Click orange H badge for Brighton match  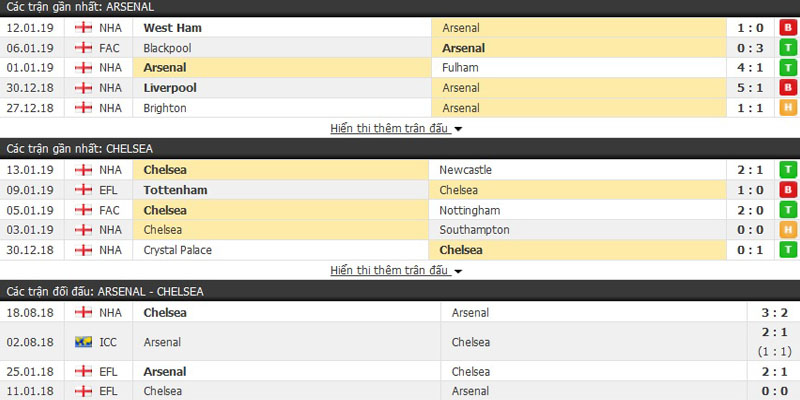click(x=787, y=108)
